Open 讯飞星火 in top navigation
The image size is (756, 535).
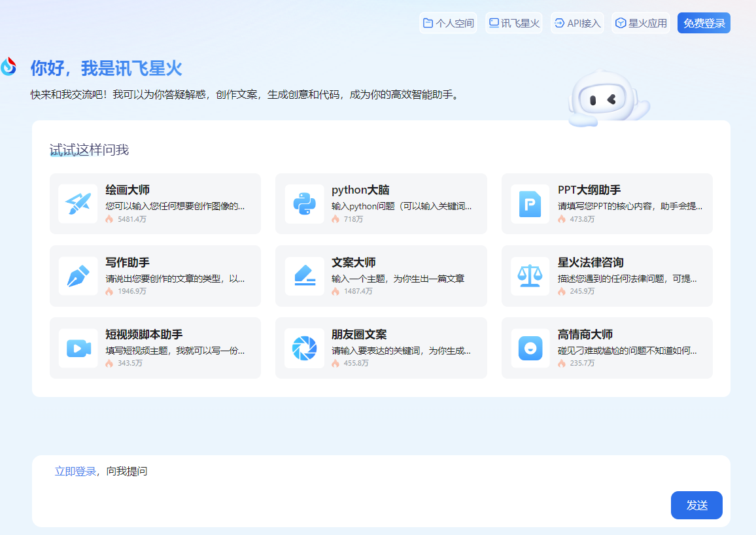(x=514, y=23)
